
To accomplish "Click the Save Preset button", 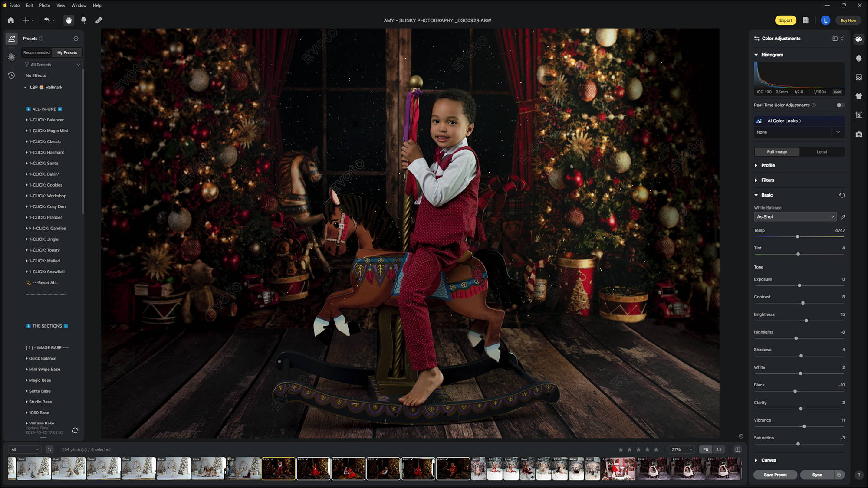I will (x=775, y=475).
